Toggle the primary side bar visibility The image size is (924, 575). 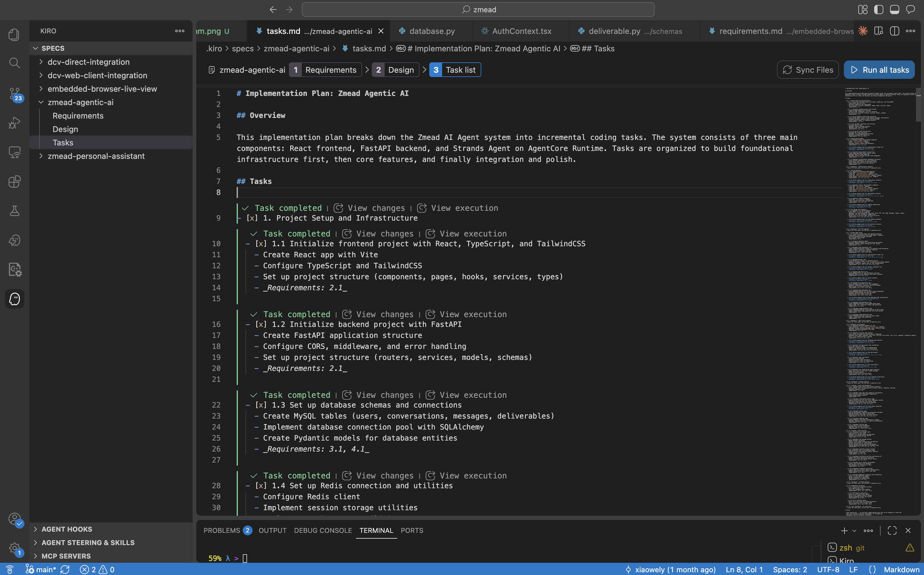[879, 9]
